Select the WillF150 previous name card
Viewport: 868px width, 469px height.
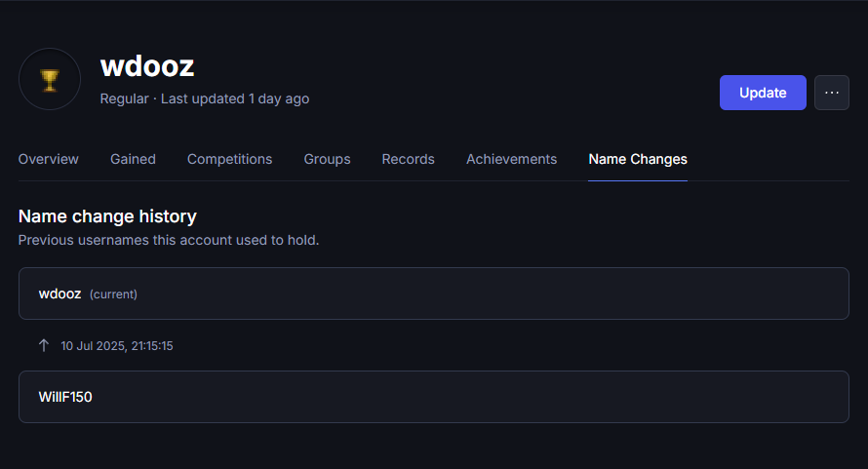(x=433, y=397)
